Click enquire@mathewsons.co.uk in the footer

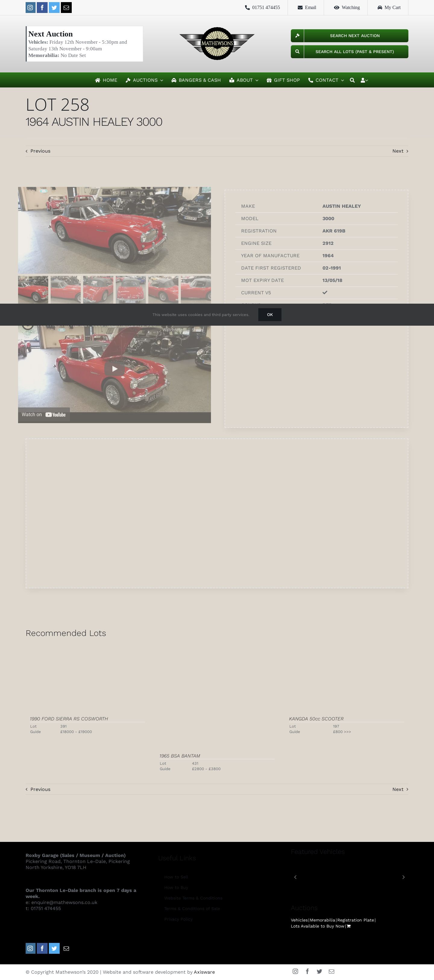[64, 903]
